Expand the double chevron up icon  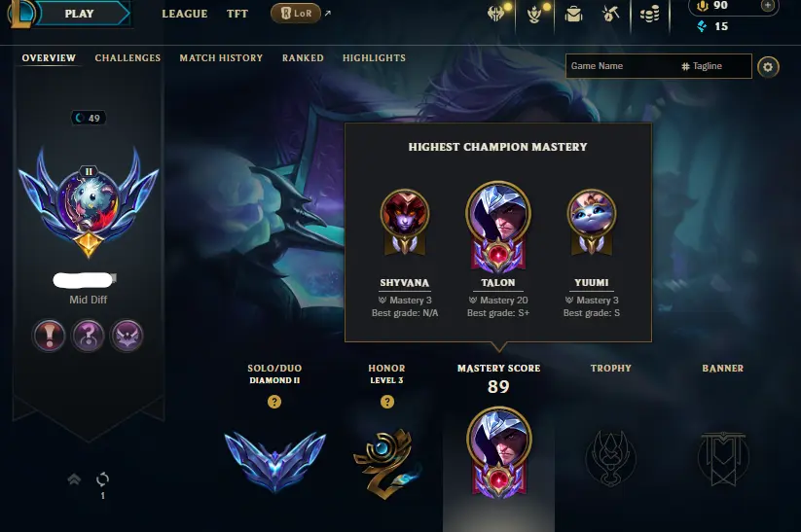tap(74, 479)
